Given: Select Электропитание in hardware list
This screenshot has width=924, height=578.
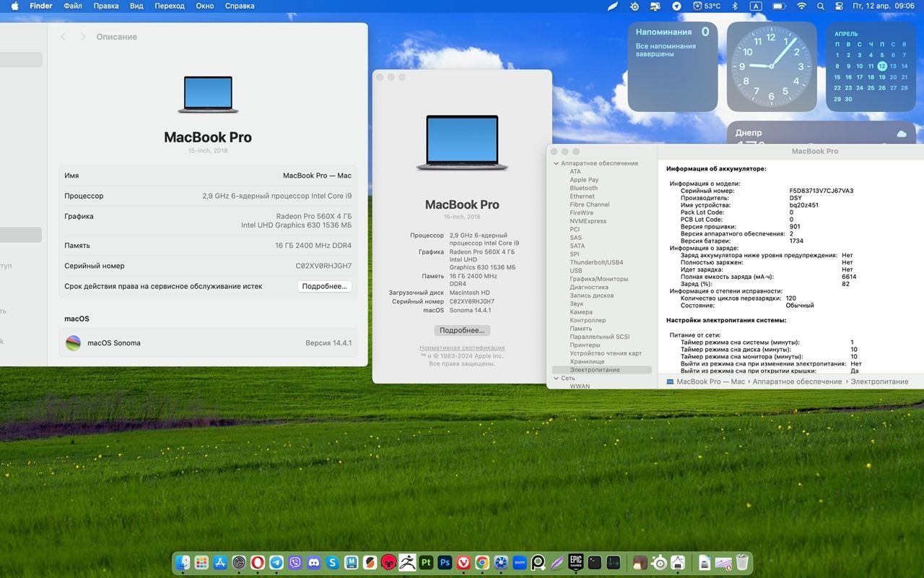Looking at the screenshot, I should point(595,370).
